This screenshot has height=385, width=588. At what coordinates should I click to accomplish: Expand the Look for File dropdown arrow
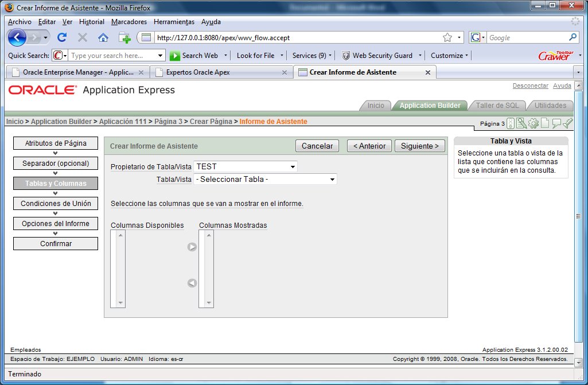coord(282,56)
